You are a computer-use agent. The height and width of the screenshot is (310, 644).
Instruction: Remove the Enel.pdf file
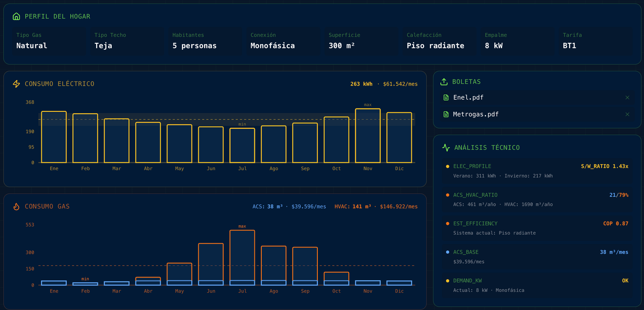point(627,98)
